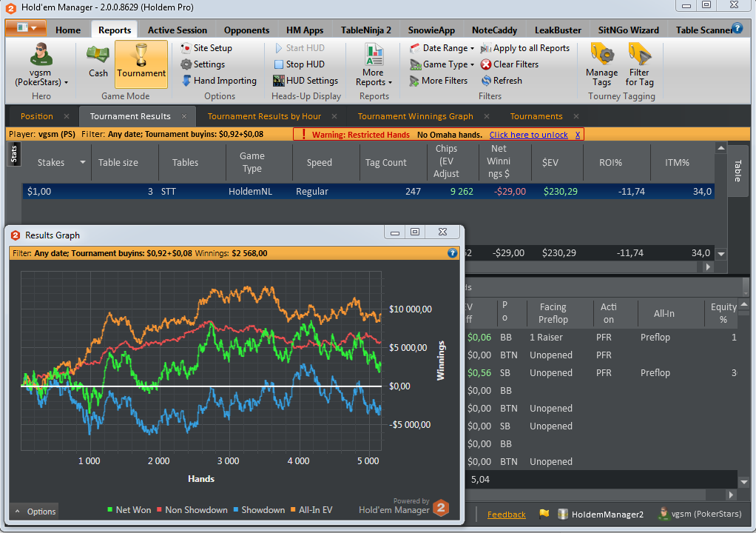The height and width of the screenshot is (533, 756).
Task: Open Manage Tags for tourneys
Action: (x=601, y=64)
